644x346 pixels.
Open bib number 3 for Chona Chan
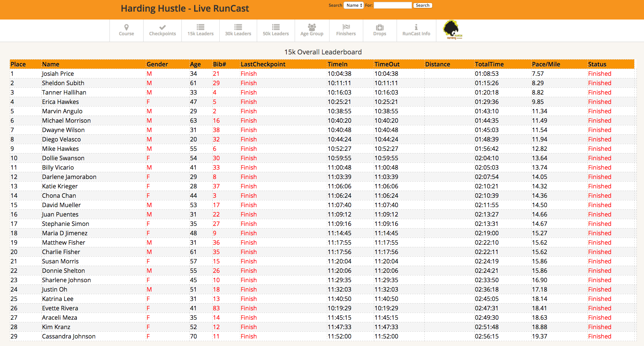pyautogui.click(x=215, y=196)
